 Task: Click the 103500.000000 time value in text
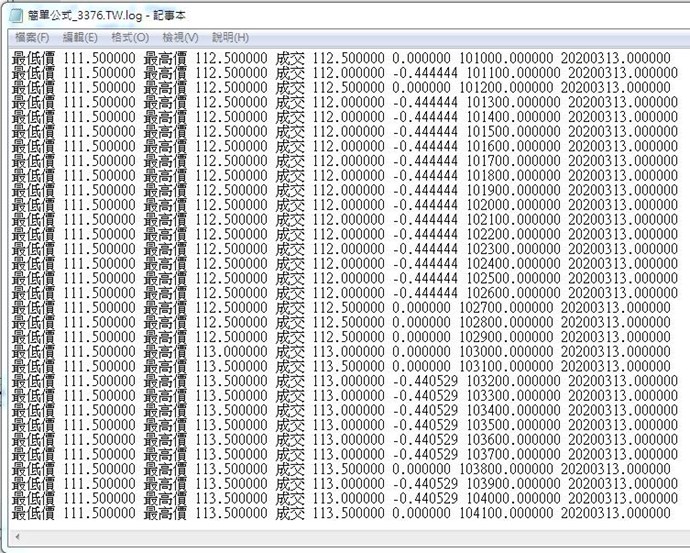(x=512, y=424)
